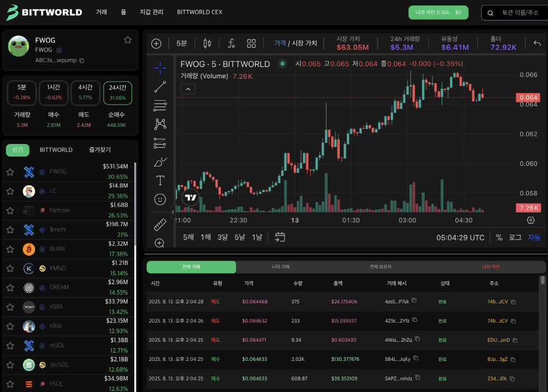This screenshot has width=548, height=392.
Task: Toggle the log scale option
Action: [515, 238]
